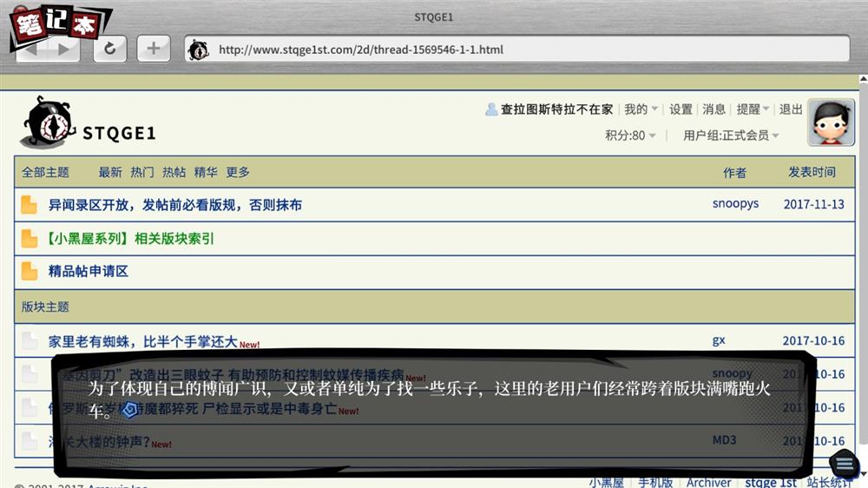The image size is (868, 488).
Task: Open the game menu hamburger button
Action: coord(845,465)
